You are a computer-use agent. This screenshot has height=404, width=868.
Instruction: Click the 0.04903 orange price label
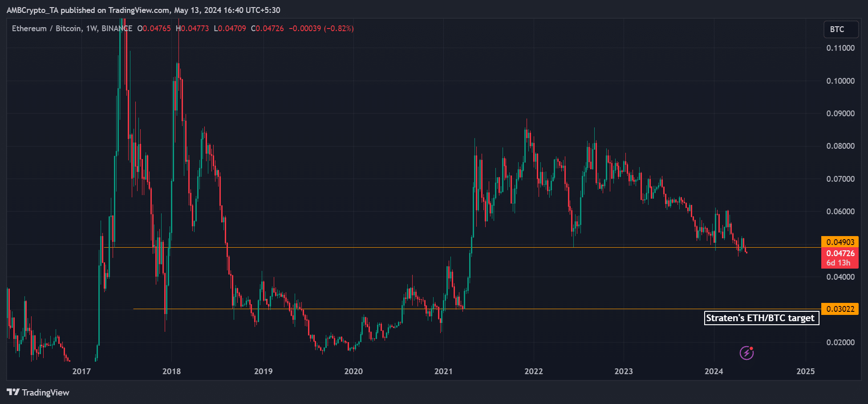tap(840, 242)
